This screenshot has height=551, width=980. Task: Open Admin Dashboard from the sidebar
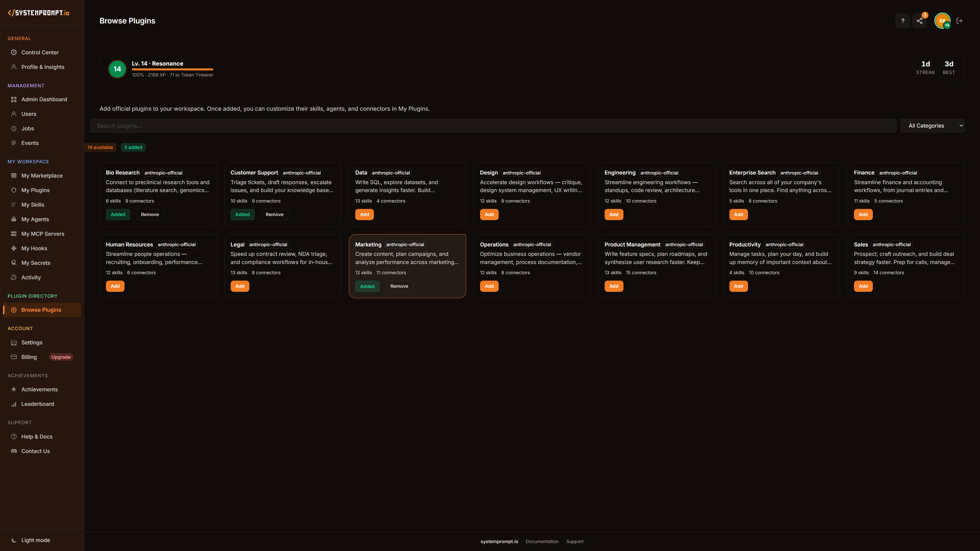click(x=44, y=99)
